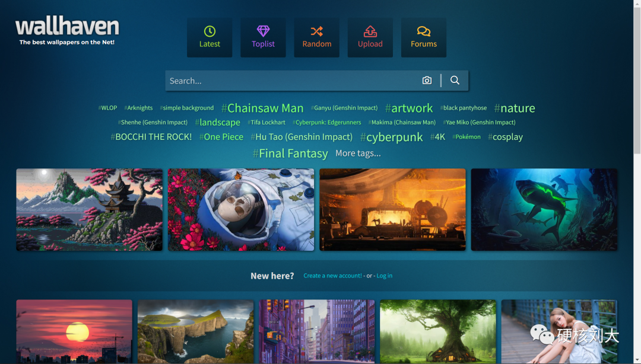Open the #black pantyhose tag
This screenshot has height=364, width=641.
click(x=464, y=108)
